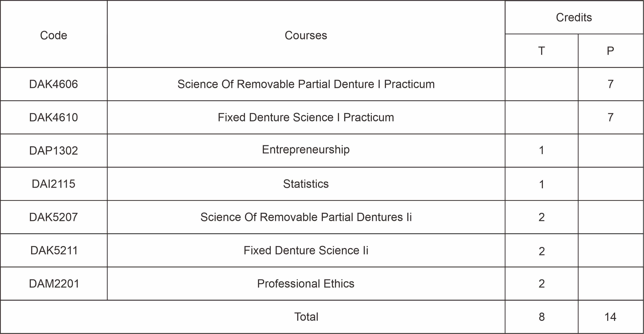Click the Courses column header

306,35
